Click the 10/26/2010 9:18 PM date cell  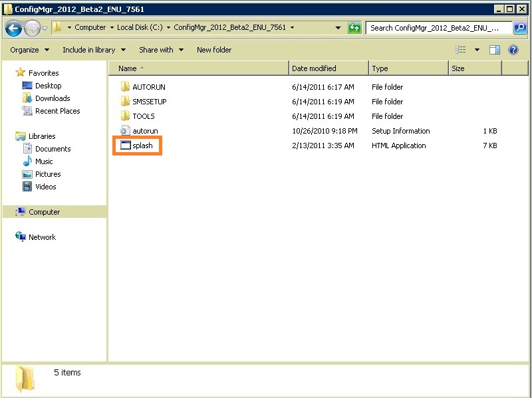pyautogui.click(x=325, y=131)
